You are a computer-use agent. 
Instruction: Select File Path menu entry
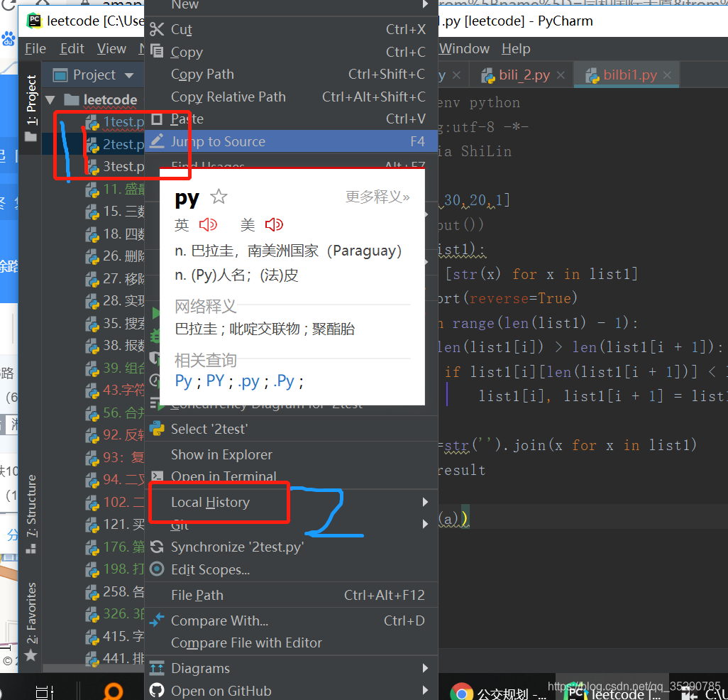coord(291,595)
